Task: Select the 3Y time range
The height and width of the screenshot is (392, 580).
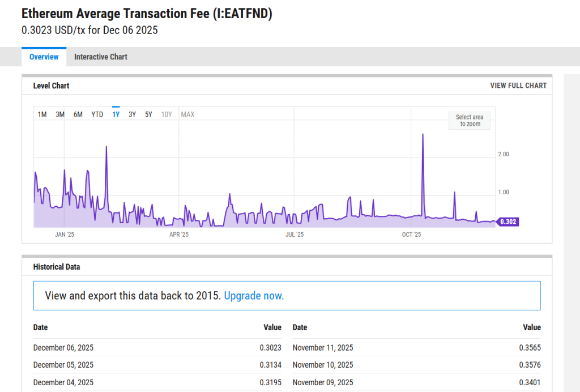Action: click(131, 114)
